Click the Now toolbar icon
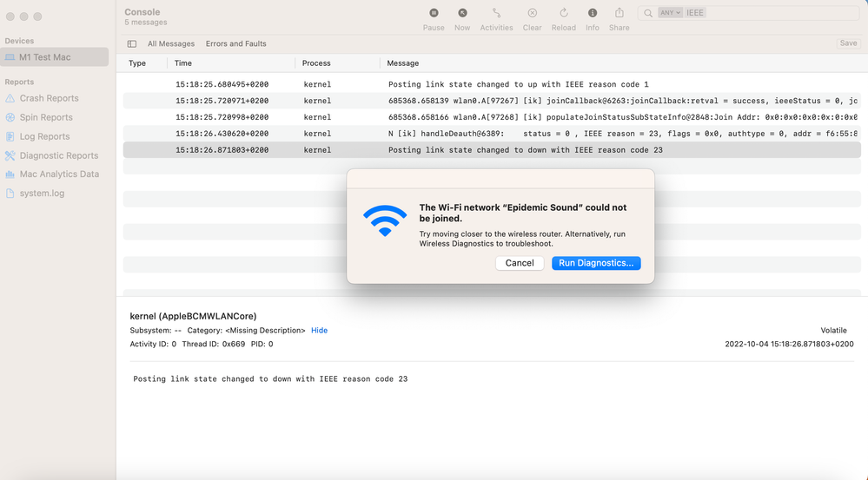The height and width of the screenshot is (480, 868). [462, 14]
